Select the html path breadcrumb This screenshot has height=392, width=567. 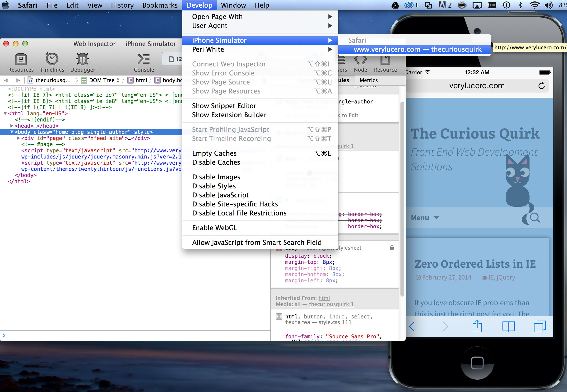pos(138,80)
